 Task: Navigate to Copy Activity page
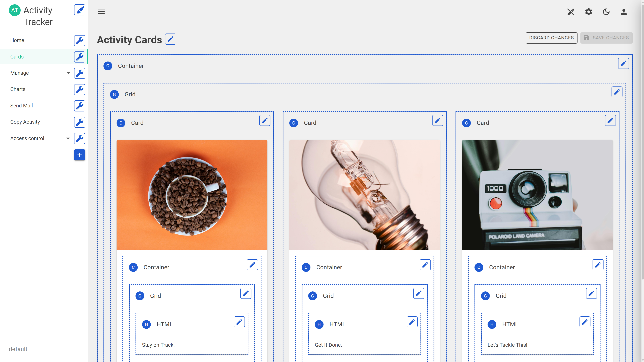pyautogui.click(x=25, y=122)
